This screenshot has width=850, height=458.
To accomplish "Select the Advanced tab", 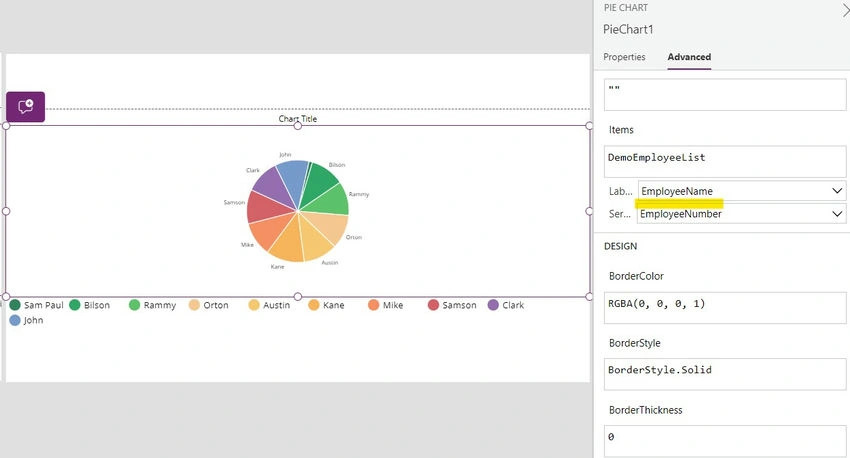I will coord(689,57).
